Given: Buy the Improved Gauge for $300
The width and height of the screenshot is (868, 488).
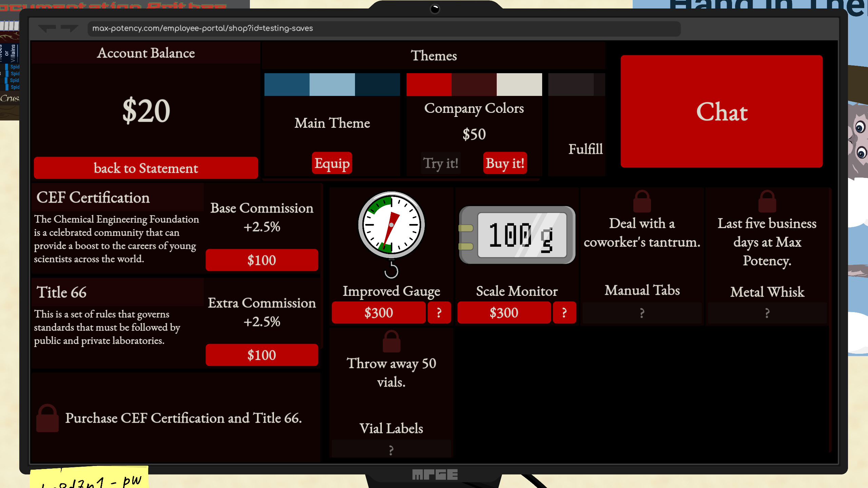Looking at the screenshot, I should pyautogui.click(x=379, y=312).
